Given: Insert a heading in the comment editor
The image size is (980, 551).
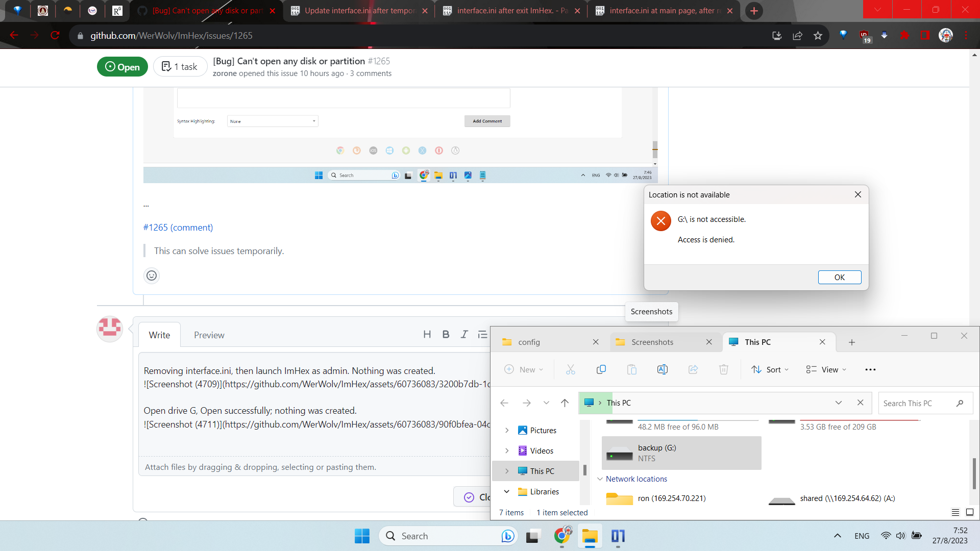Looking at the screenshot, I should (x=427, y=334).
